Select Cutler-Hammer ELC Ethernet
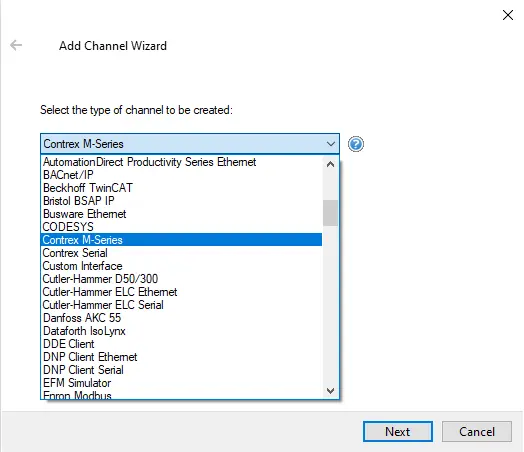 click(x=181, y=292)
